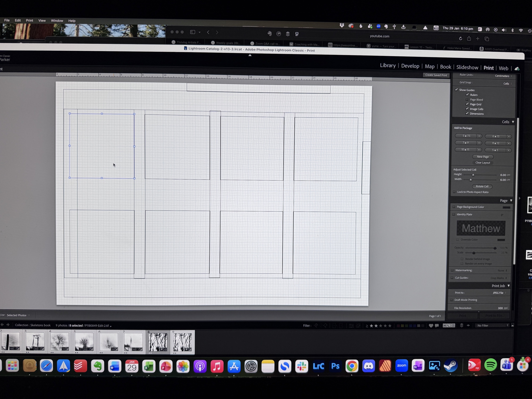Click the Dropbox menu bar icon

342,26
